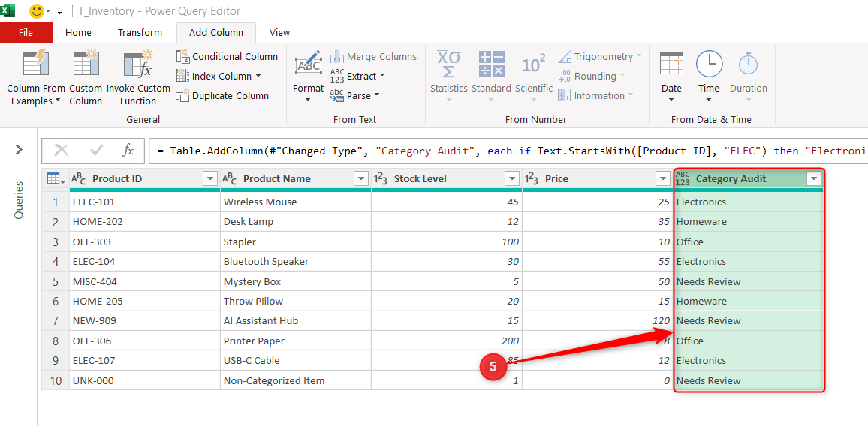Add a Conditional Column
The width and height of the screenshot is (868, 426).
[227, 56]
